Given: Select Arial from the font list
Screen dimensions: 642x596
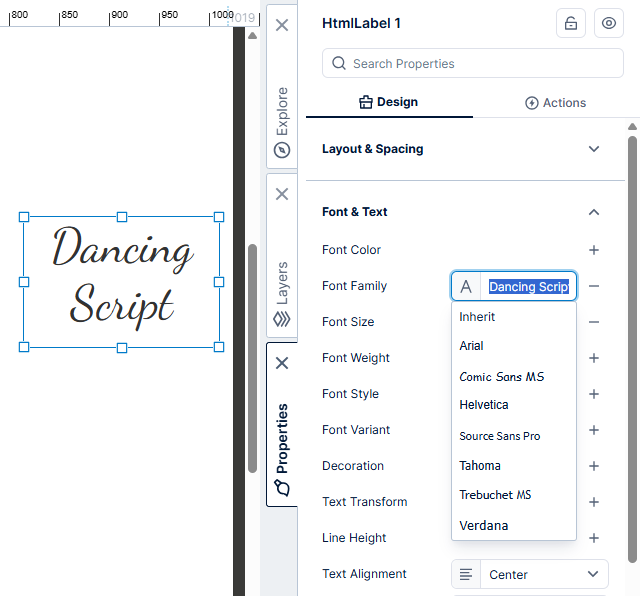Looking at the screenshot, I should (x=514, y=346).
